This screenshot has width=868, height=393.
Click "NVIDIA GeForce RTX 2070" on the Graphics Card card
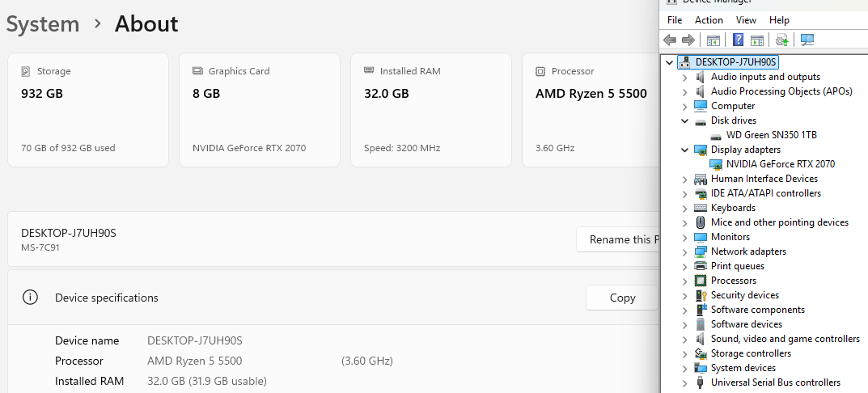249,148
